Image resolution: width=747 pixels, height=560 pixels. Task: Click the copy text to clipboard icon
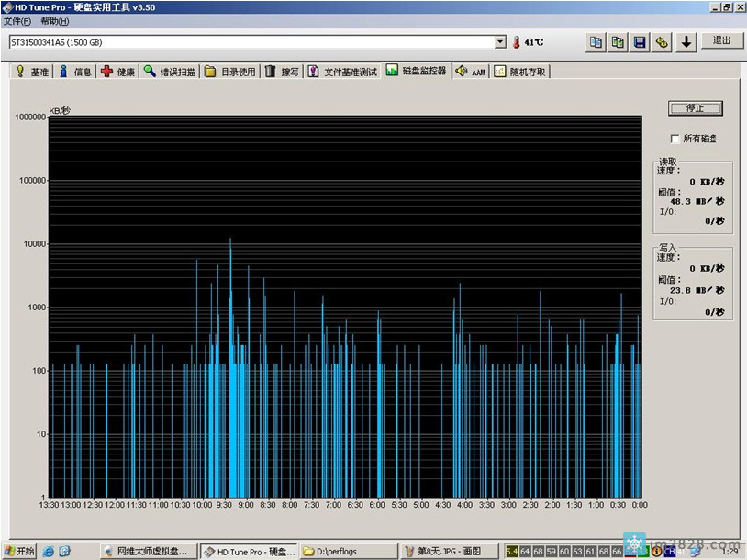[x=596, y=42]
